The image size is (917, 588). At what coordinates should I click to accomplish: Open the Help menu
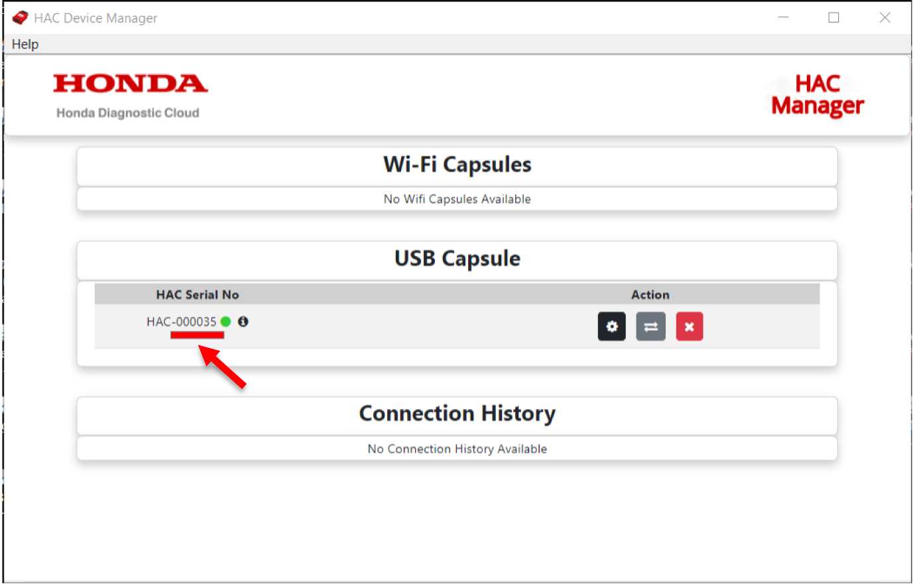[25, 44]
